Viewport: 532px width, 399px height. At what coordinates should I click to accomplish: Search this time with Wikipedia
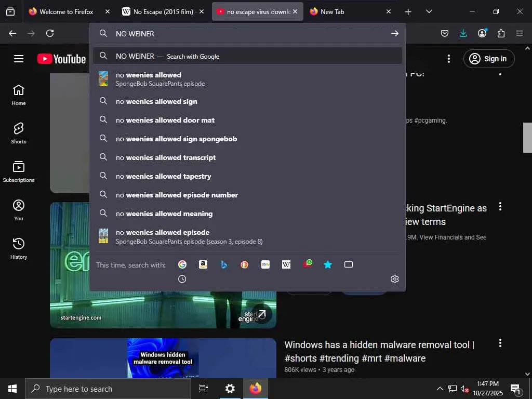[286, 264]
